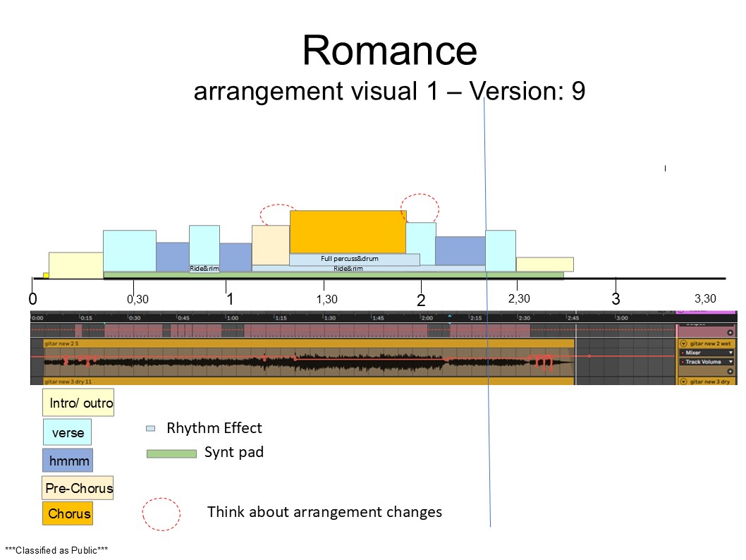Image resolution: width=746 pixels, height=560 pixels.
Task: Expand the gitar new 3 dry track disclosure triangle
Action: click(683, 382)
